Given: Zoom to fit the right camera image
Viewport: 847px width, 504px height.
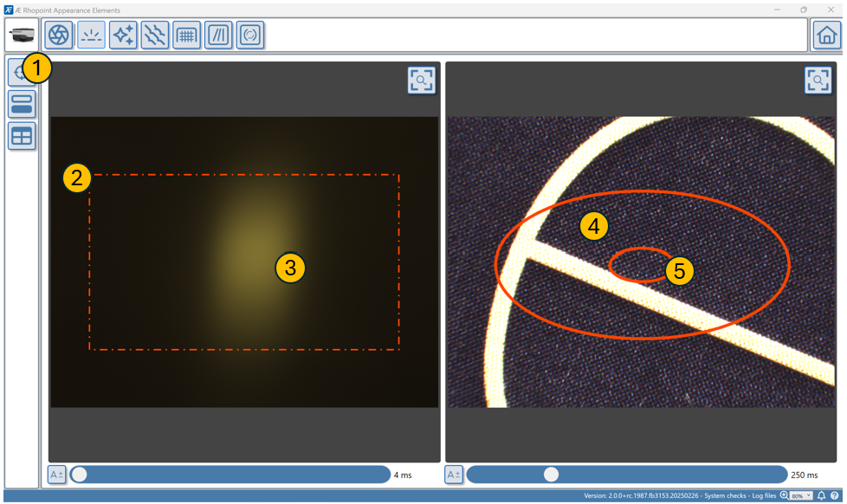Looking at the screenshot, I should click(x=818, y=80).
